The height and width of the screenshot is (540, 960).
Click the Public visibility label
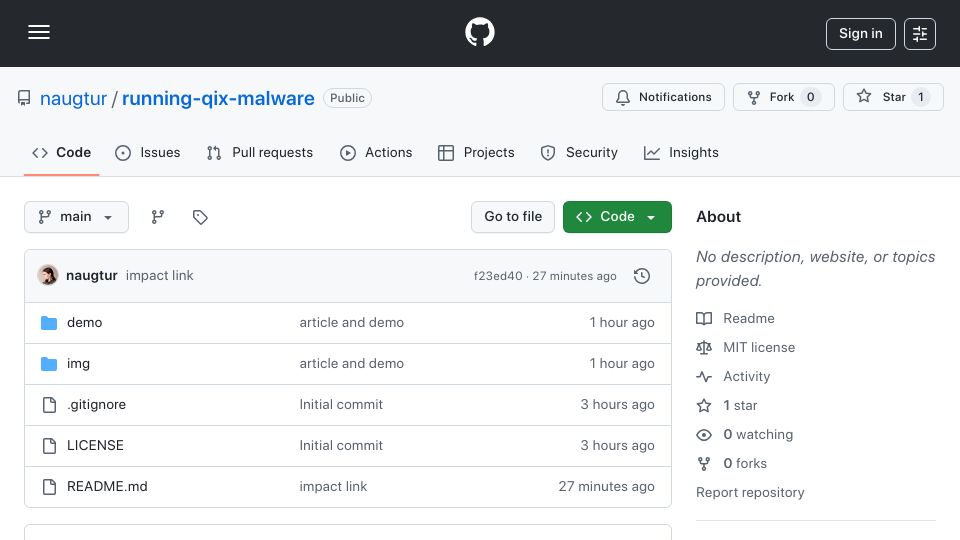[347, 98]
